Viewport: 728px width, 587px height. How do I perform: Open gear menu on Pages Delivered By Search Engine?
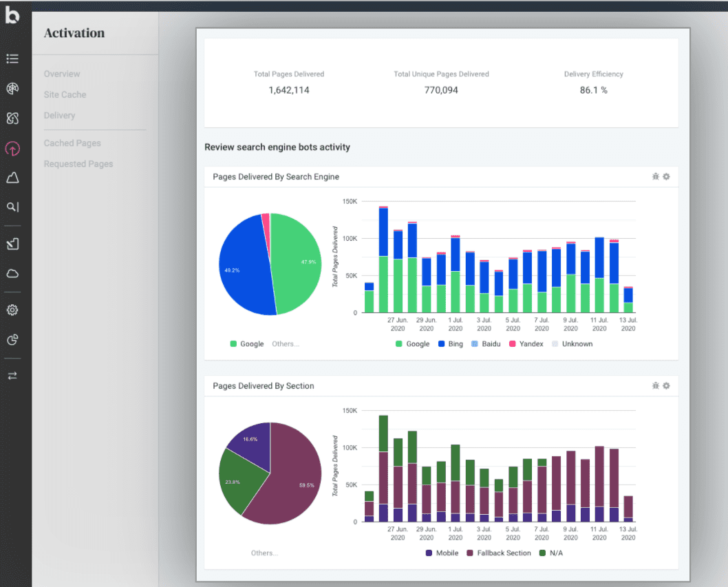pyautogui.click(x=666, y=177)
